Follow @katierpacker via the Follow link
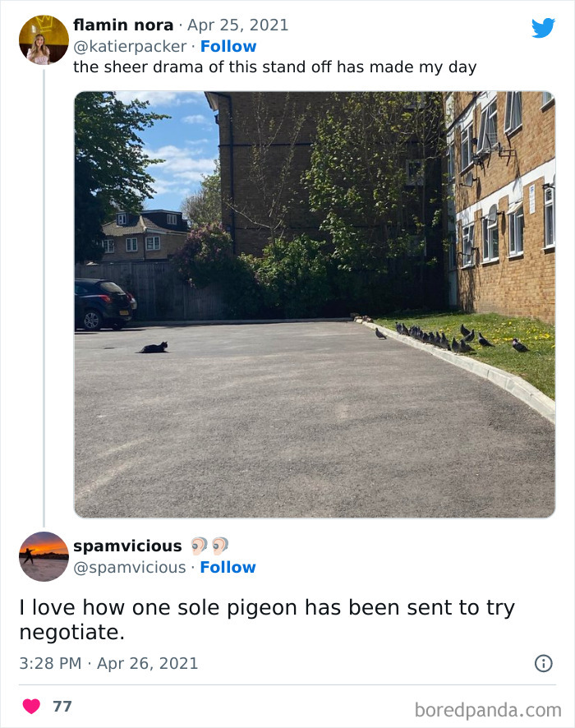Viewport: 575px width, 728px height. [228, 46]
